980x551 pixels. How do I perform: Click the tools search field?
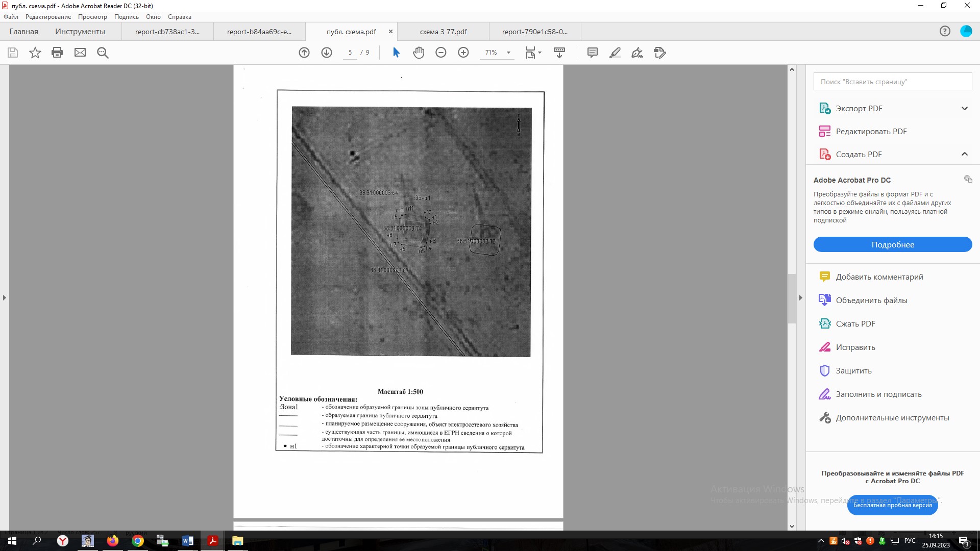tap(893, 82)
